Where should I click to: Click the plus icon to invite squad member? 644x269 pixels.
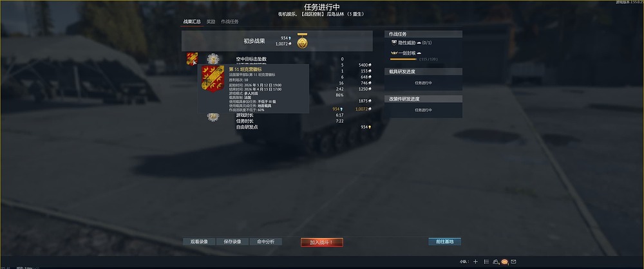(x=475, y=262)
